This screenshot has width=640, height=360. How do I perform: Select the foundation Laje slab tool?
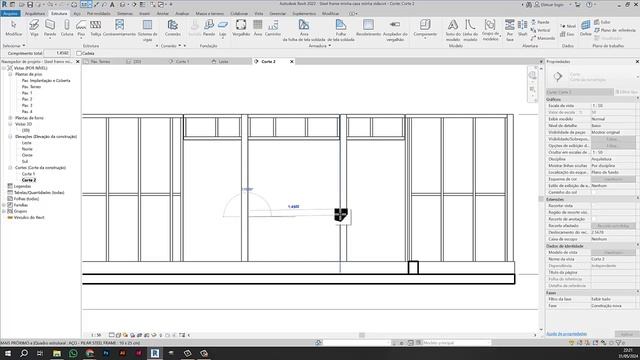pyautogui.click(x=222, y=28)
